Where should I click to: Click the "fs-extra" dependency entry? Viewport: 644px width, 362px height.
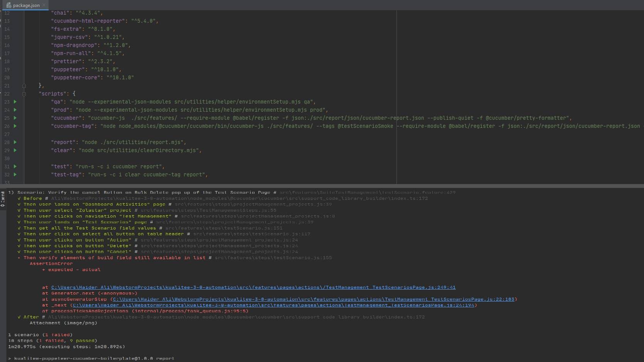tap(83, 29)
